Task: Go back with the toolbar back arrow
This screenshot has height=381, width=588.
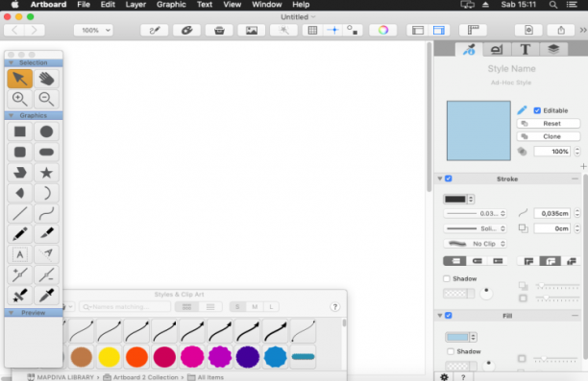Action: [14, 30]
